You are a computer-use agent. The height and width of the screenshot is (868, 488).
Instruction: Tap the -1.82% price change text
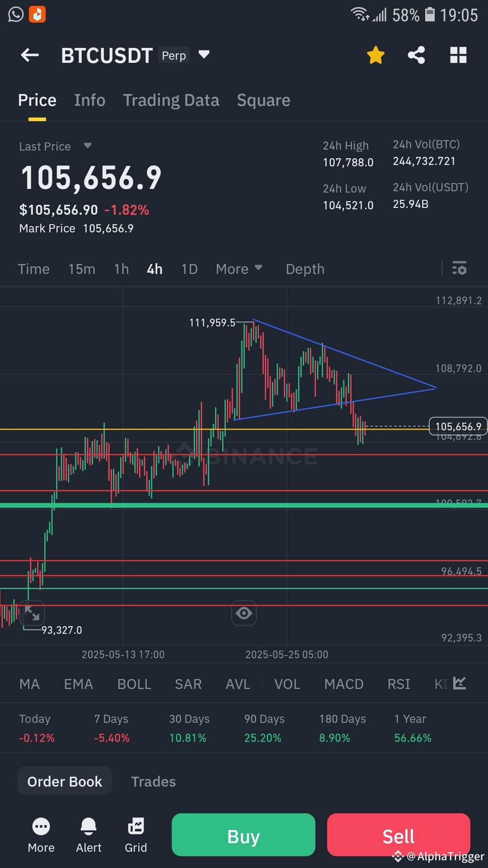click(x=127, y=210)
